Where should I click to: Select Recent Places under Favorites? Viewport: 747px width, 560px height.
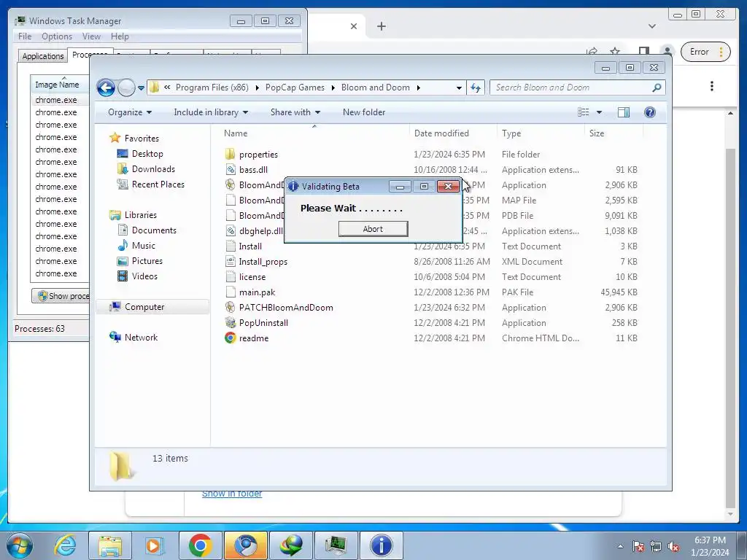pyautogui.click(x=158, y=184)
